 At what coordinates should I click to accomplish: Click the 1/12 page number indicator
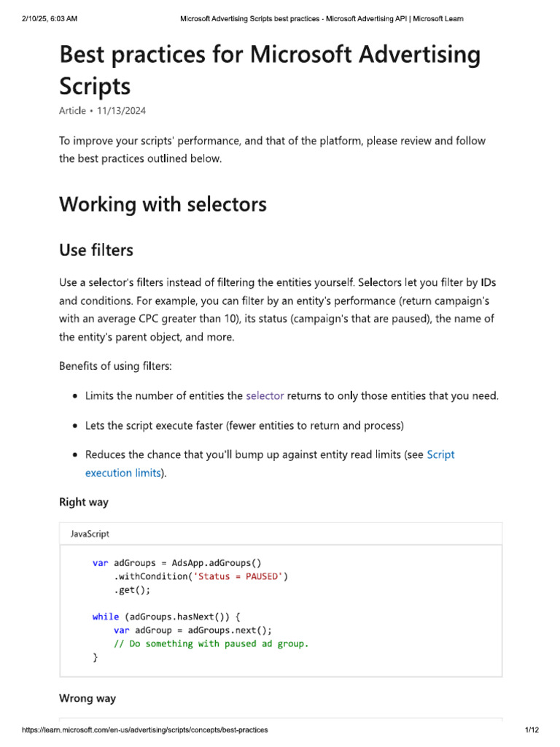532,729
